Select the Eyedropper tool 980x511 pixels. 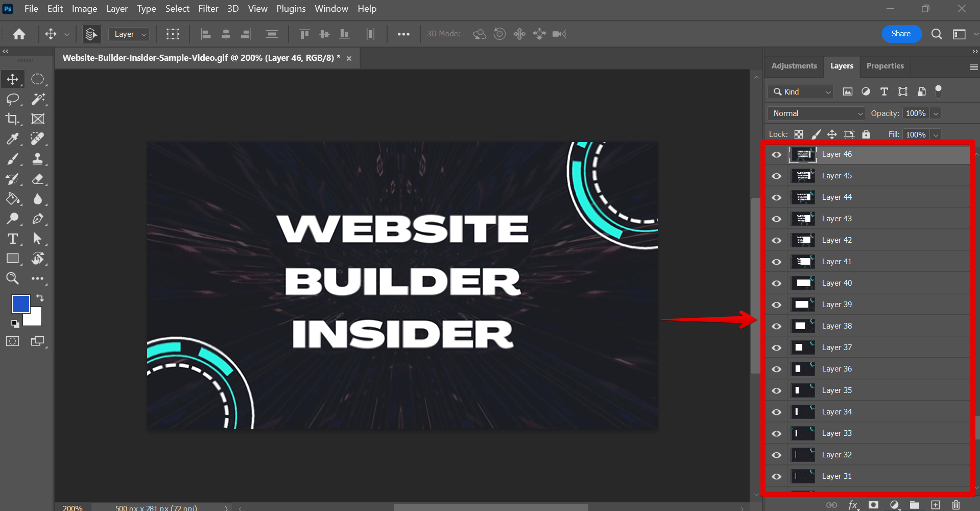point(12,139)
